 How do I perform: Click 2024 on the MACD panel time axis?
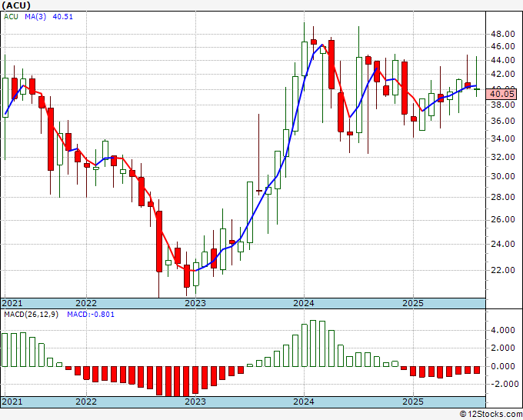point(304,402)
